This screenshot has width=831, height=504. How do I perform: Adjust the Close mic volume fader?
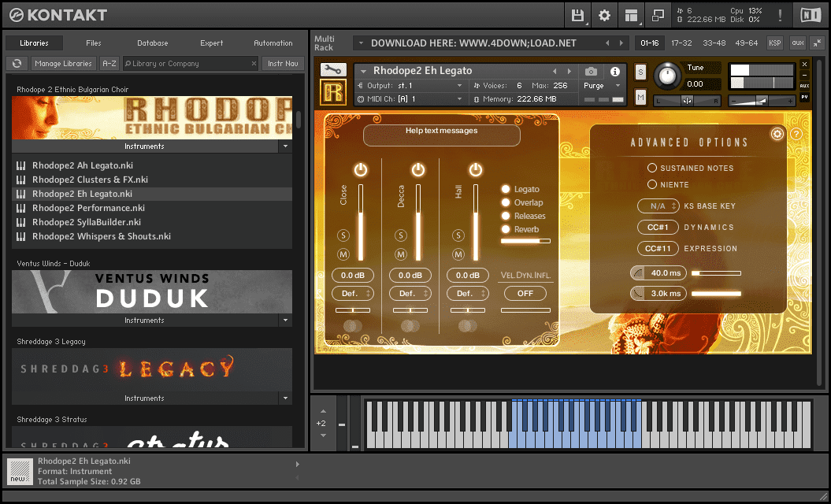(x=361, y=223)
